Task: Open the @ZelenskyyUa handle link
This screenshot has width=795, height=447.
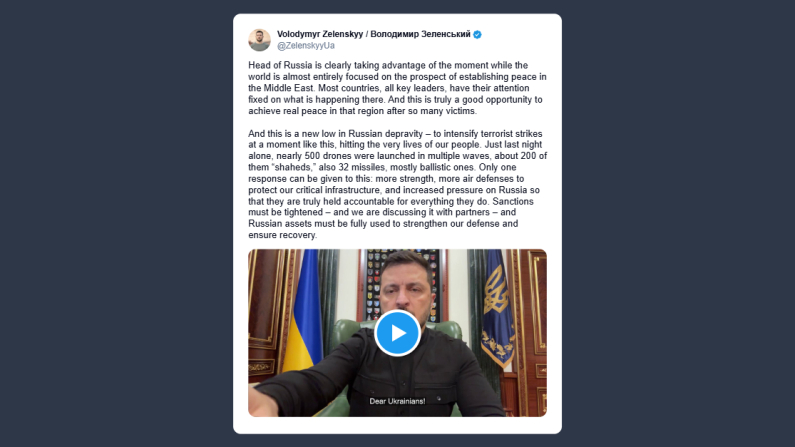Action: [306, 46]
